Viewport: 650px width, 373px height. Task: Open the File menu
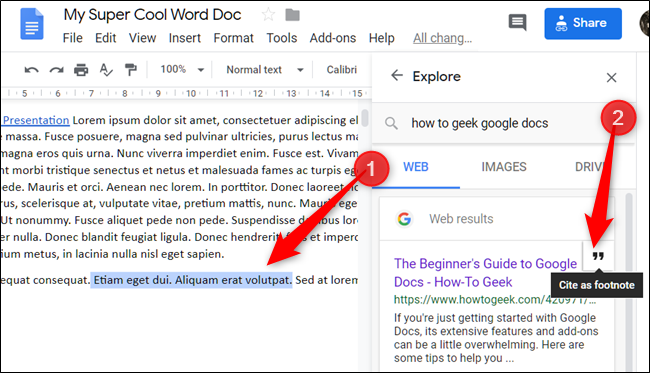click(73, 38)
